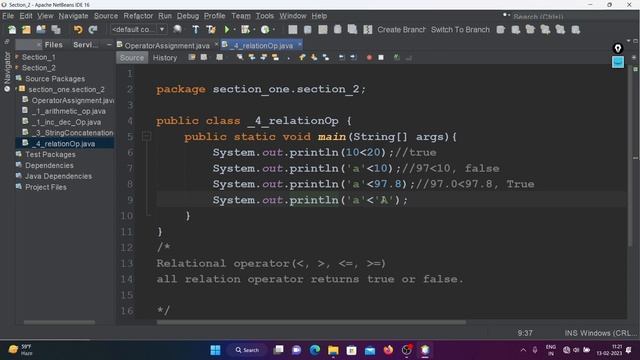Select Project Files node

pyautogui.click(x=46, y=187)
